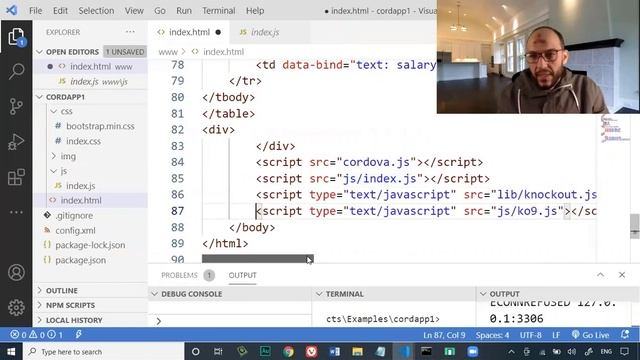The width and height of the screenshot is (640, 360).
Task: Change encoding via UTF-8
Action: 530,335
